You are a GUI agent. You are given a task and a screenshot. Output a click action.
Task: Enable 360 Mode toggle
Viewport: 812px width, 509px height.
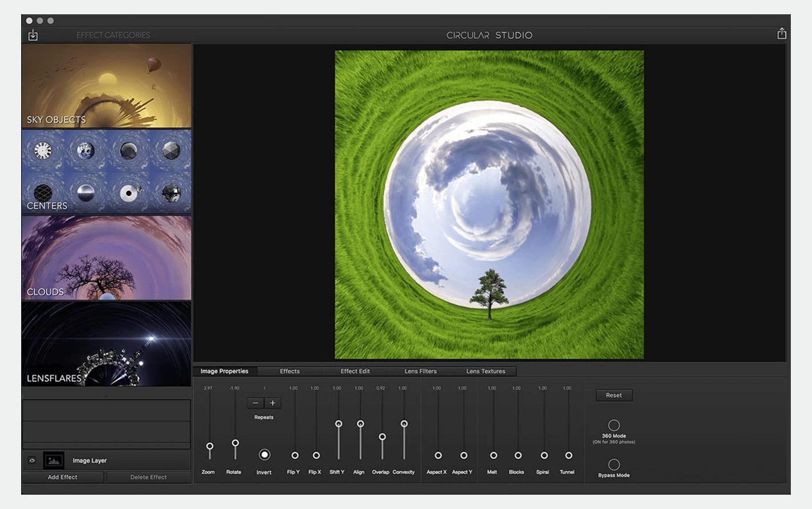614,425
